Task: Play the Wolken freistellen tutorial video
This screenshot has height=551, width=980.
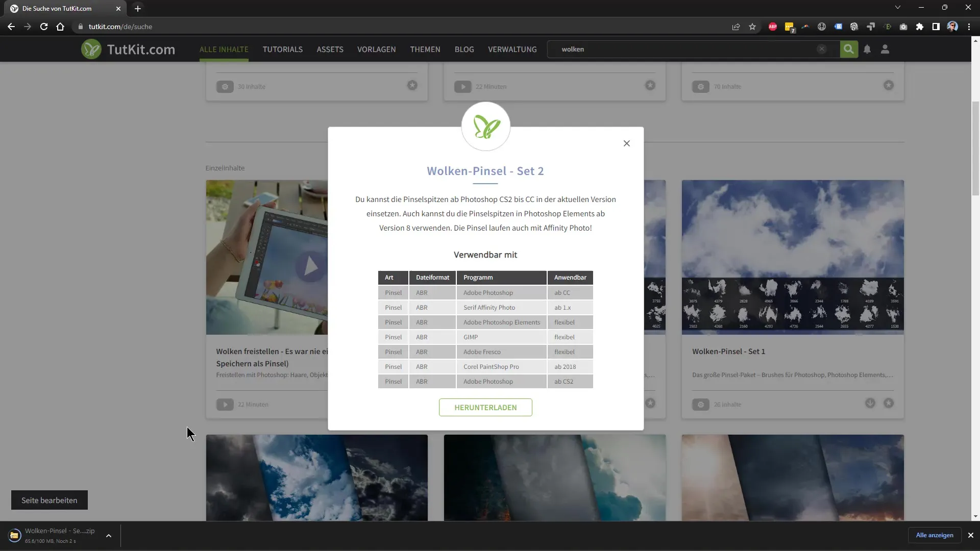Action: click(x=311, y=266)
